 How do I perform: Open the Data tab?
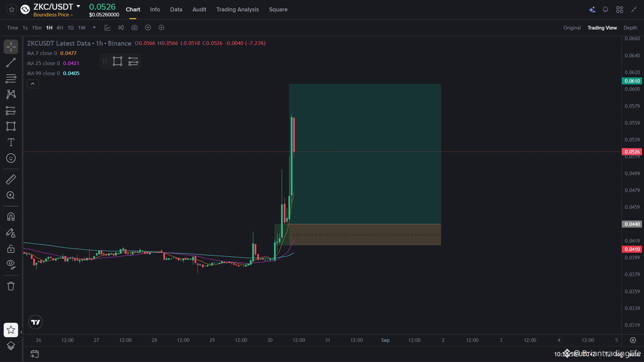pyautogui.click(x=176, y=9)
